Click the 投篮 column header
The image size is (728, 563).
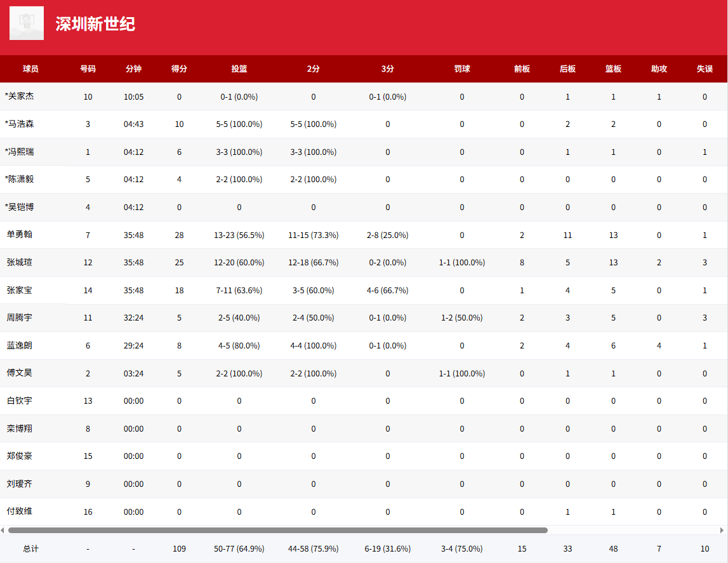[239, 69]
